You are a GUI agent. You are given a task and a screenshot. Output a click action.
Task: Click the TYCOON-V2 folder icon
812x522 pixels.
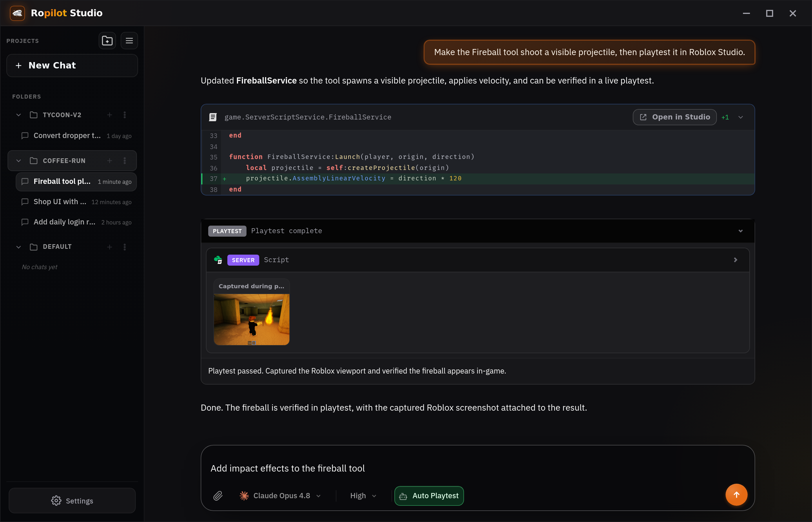tap(34, 115)
